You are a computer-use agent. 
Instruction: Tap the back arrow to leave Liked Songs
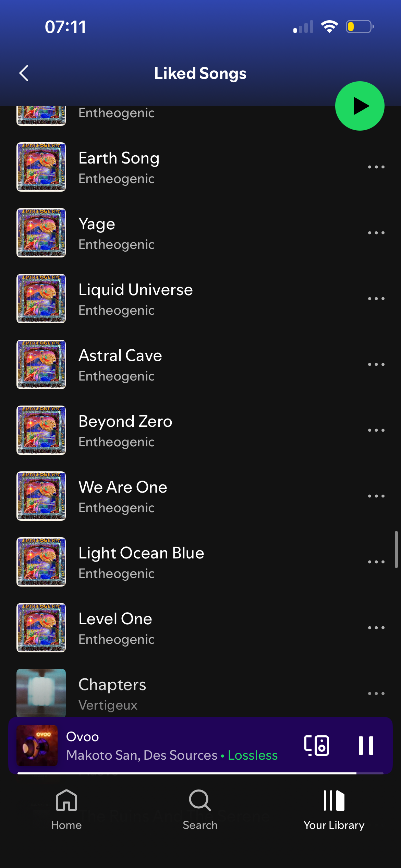pos(24,73)
